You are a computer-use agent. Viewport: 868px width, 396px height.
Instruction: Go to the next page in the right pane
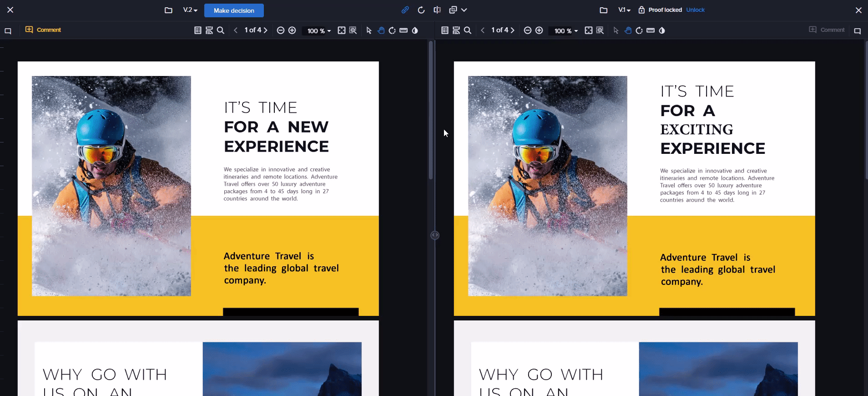[x=513, y=30]
